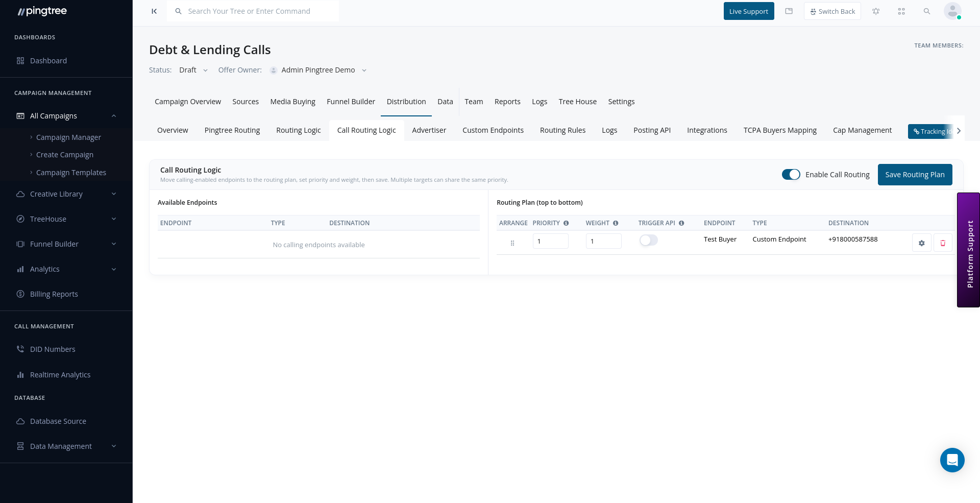The image size is (980, 503).
Task: Open Realtime Analytics from the sidebar
Action: coord(60,374)
